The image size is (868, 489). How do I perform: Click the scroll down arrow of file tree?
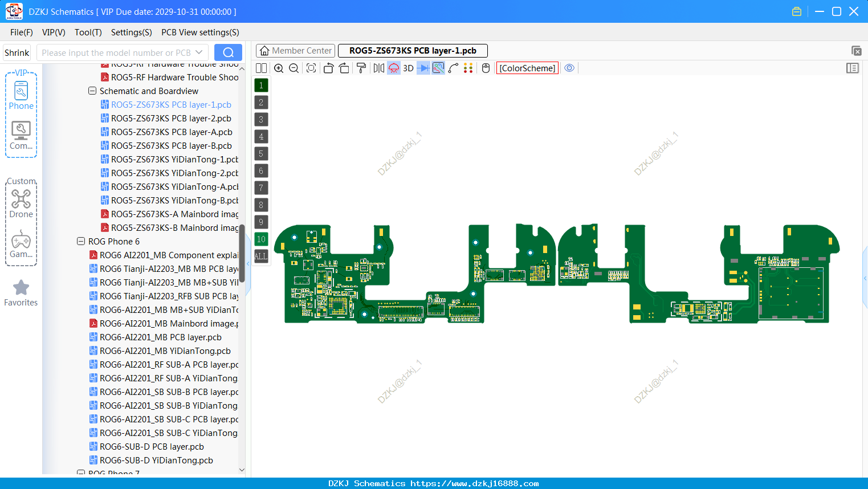pyautogui.click(x=242, y=470)
